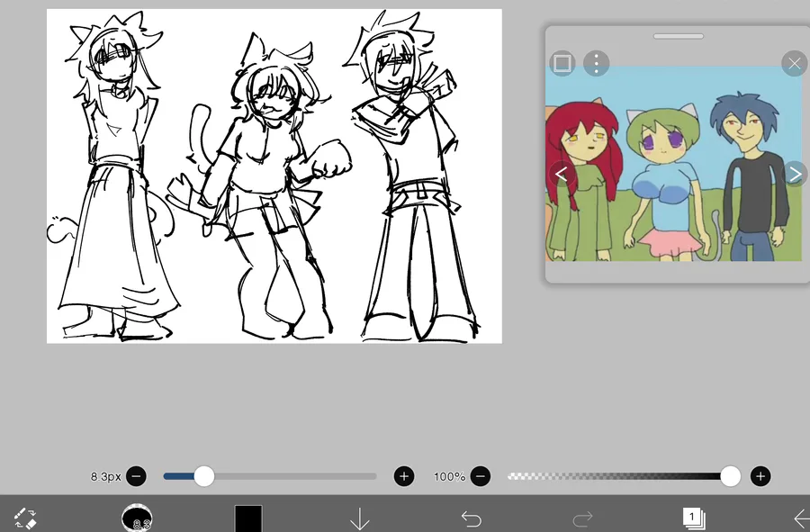Image resolution: width=810 pixels, height=532 pixels.
Task: Open the reference window three-dot menu
Action: point(596,64)
